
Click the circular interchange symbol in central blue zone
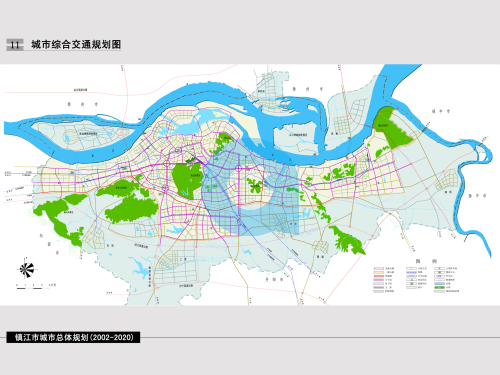pyautogui.click(x=239, y=169)
